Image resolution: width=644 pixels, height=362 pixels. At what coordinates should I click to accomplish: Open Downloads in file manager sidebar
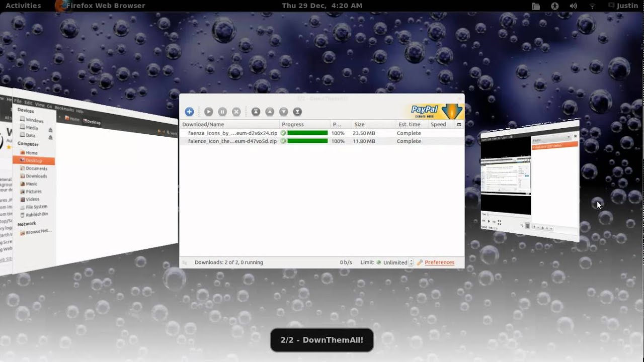click(33, 176)
